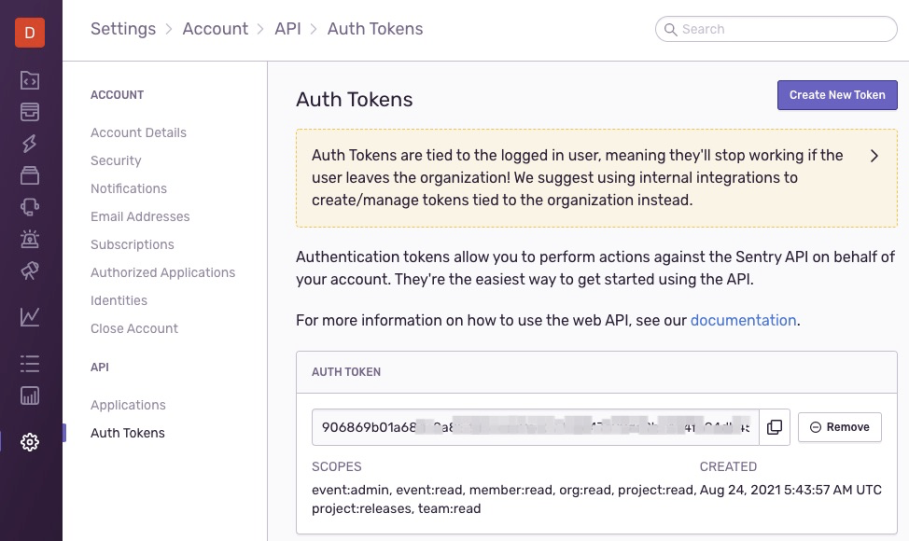Image resolution: width=909 pixels, height=541 pixels.
Task: Click the auth token value field
Action: pos(536,427)
